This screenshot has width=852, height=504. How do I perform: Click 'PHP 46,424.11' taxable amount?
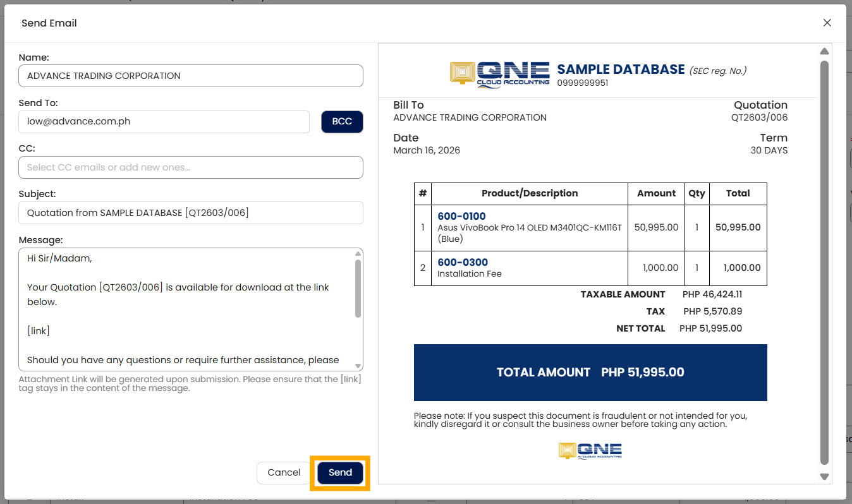click(712, 294)
